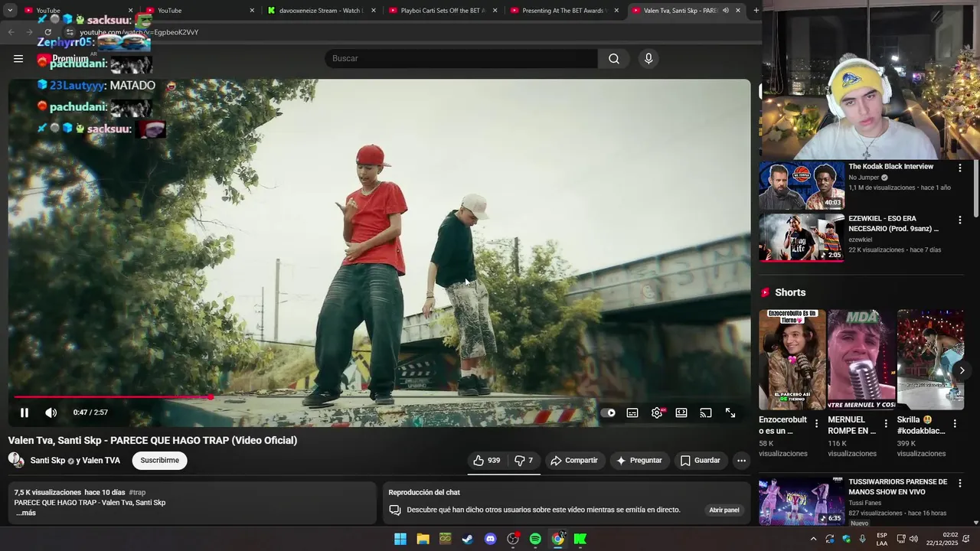The height and width of the screenshot is (551, 980).
Task: Switch to the first YouTube tab
Action: (x=78, y=11)
